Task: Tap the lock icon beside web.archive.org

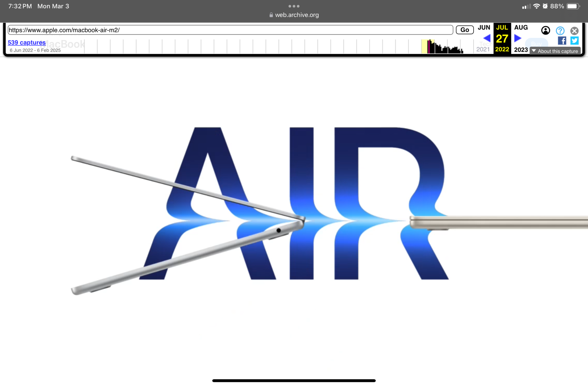Action: tap(271, 15)
